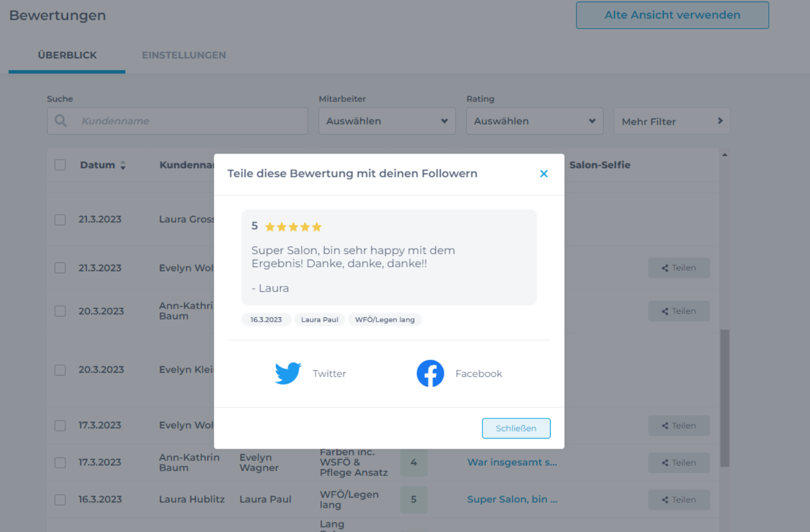810x532 pixels.
Task: Check the 17.3.2023 Ann-Kathrin Baum row checkbox
Action: pyautogui.click(x=60, y=463)
